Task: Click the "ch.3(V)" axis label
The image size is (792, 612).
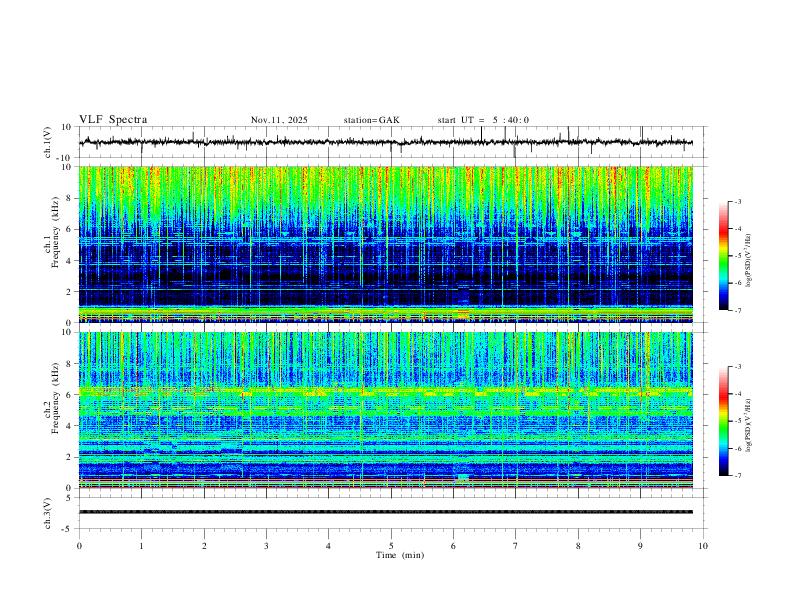Action: (x=48, y=513)
